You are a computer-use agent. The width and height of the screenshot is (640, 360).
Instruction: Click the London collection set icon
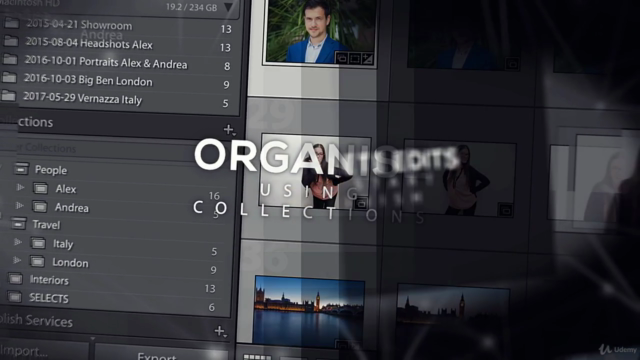pos(37,261)
